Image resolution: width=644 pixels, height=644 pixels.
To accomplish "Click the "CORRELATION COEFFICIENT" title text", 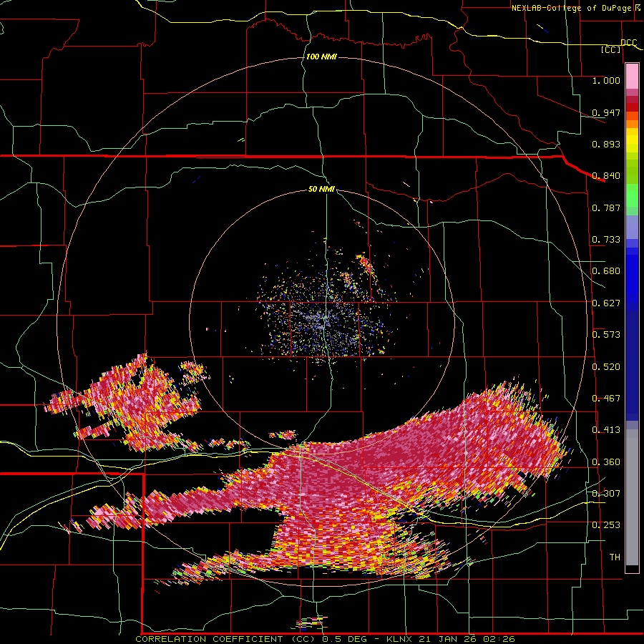I will pyautogui.click(x=209, y=639).
